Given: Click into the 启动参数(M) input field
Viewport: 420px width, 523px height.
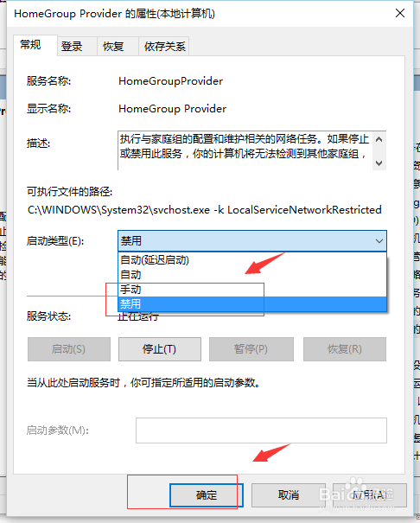Looking at the screenshot, I should [x=261, y=431].
